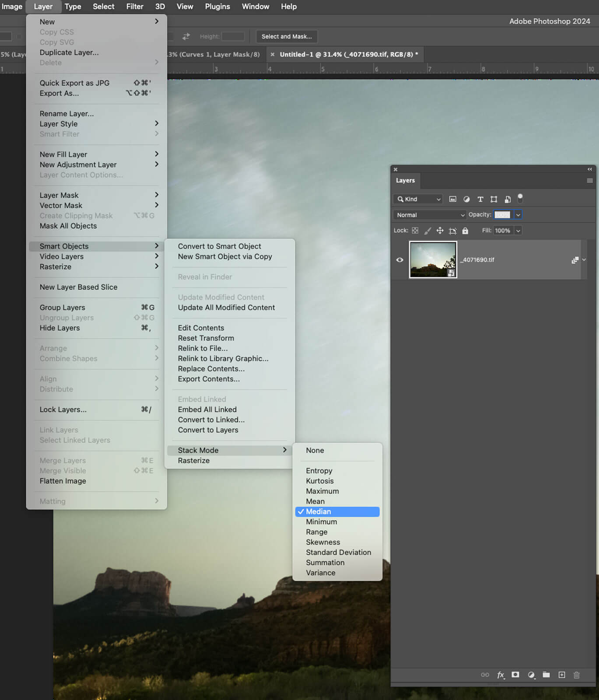Screen dimensions: 599x700
Task: Expand the Fill percentage dropdown arrow
Action: point(518,231)
